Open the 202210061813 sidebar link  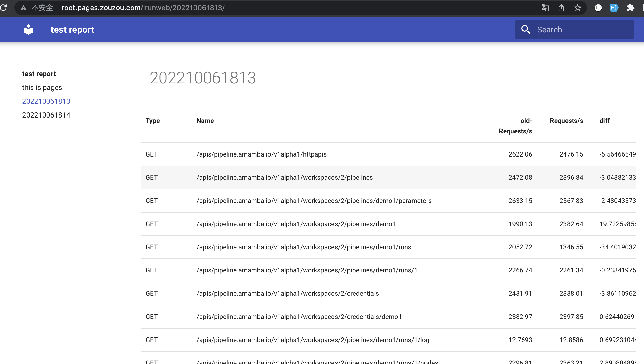pos(46,101)
